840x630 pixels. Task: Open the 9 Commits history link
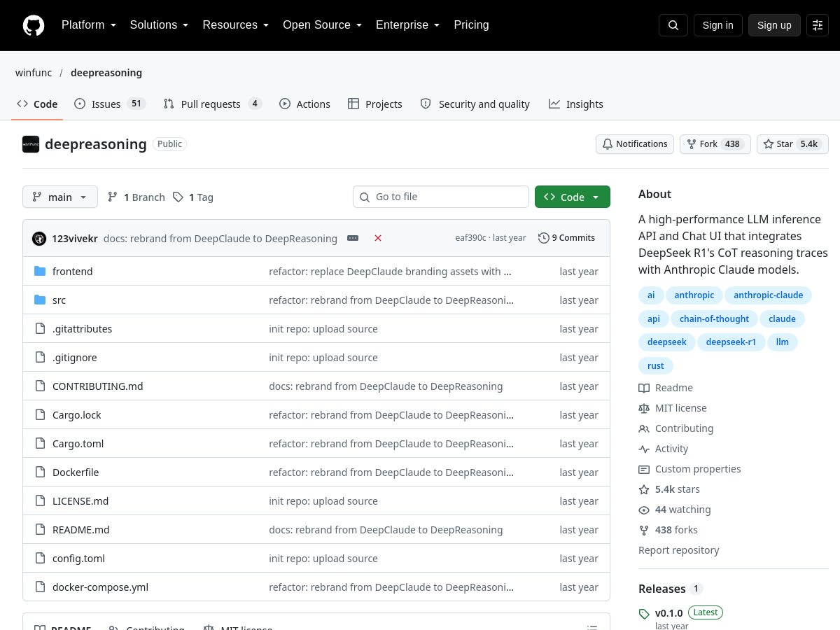pos(567,238)
